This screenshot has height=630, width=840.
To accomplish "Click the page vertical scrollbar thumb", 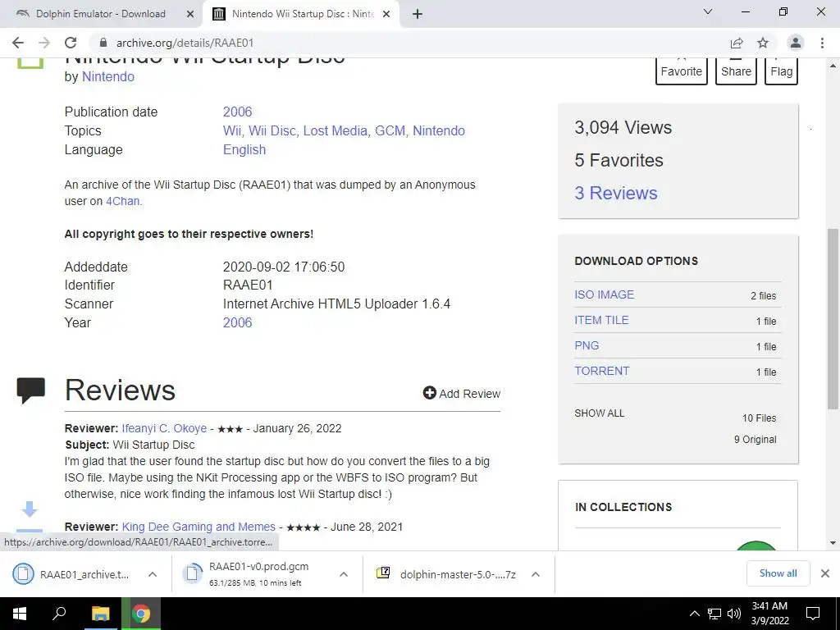I will (833, 319).
